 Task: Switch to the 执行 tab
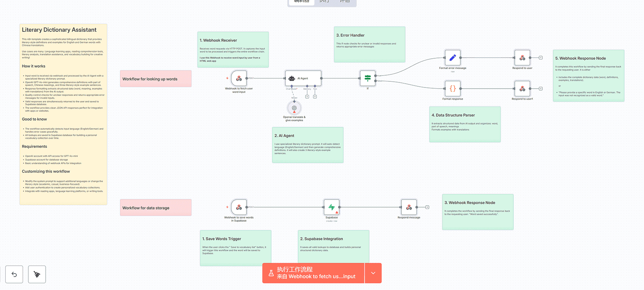[324, 2]
